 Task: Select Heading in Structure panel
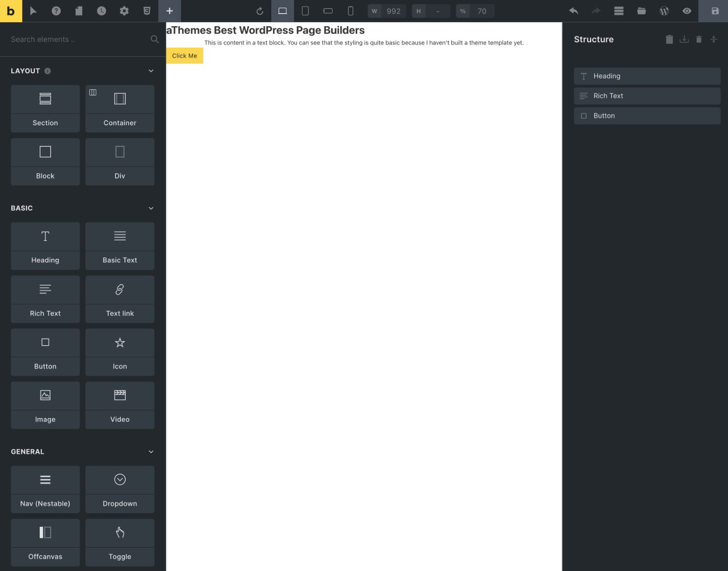[647, 76]
